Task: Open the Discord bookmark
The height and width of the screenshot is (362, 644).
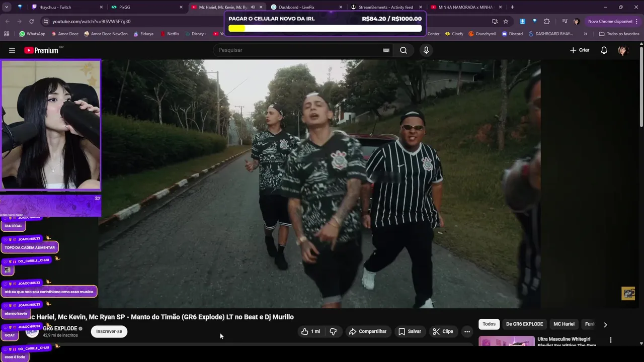Action: (512, 34)
